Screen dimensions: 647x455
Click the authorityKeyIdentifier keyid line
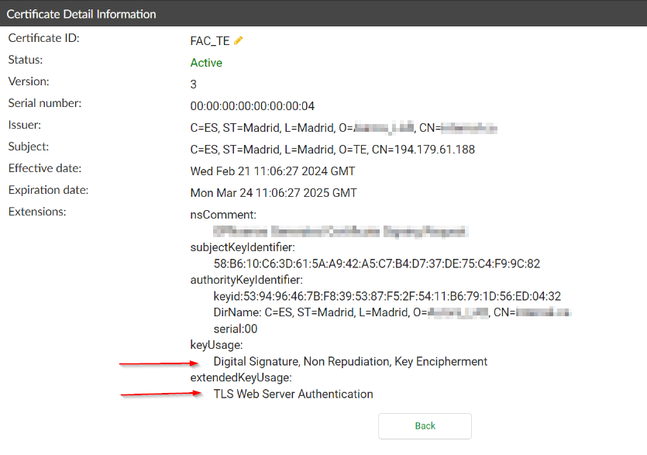387,296
